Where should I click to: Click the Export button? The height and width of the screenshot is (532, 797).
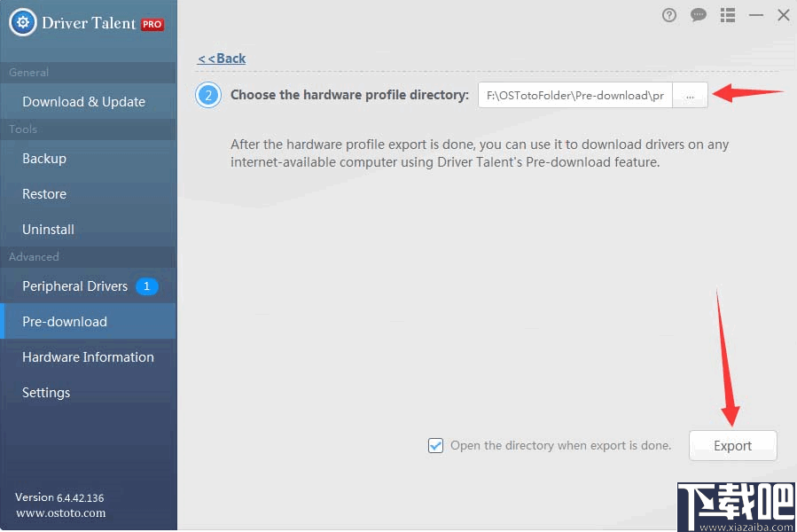point(732,445)
